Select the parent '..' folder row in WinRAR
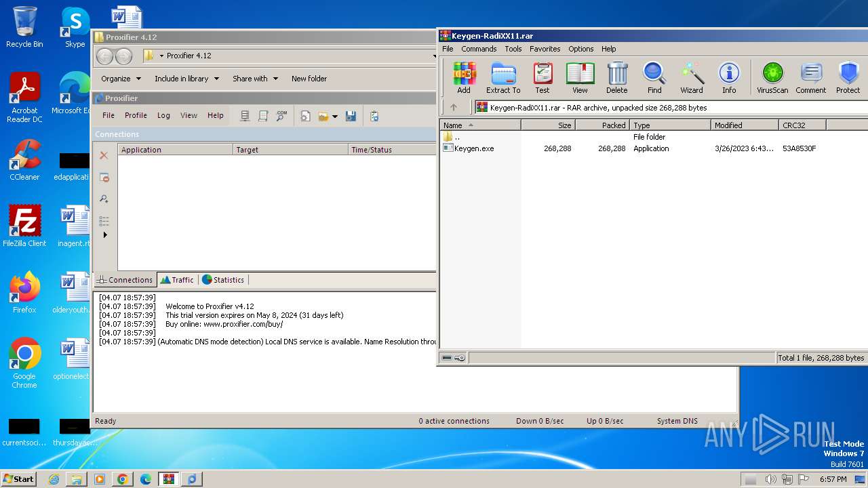Image resolution: width=868 pixels, height=488 pixels. (x=452, y=137)
